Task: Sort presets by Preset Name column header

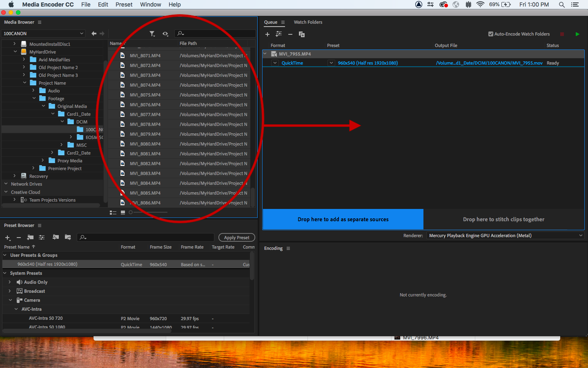Action: click(20, 247)
